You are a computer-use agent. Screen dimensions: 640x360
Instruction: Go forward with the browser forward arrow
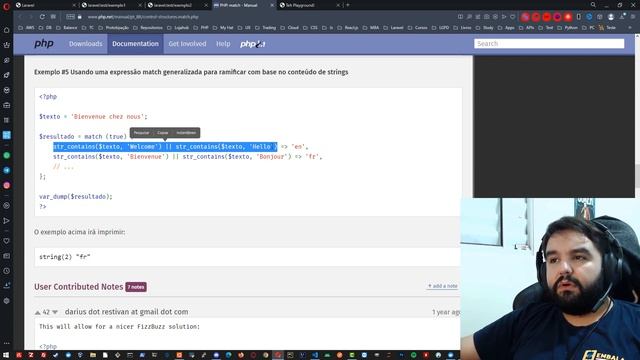tap(31, 17)
